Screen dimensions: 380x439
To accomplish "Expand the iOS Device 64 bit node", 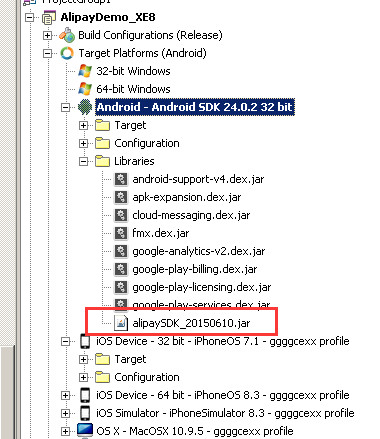I will [x=65, y=395].
